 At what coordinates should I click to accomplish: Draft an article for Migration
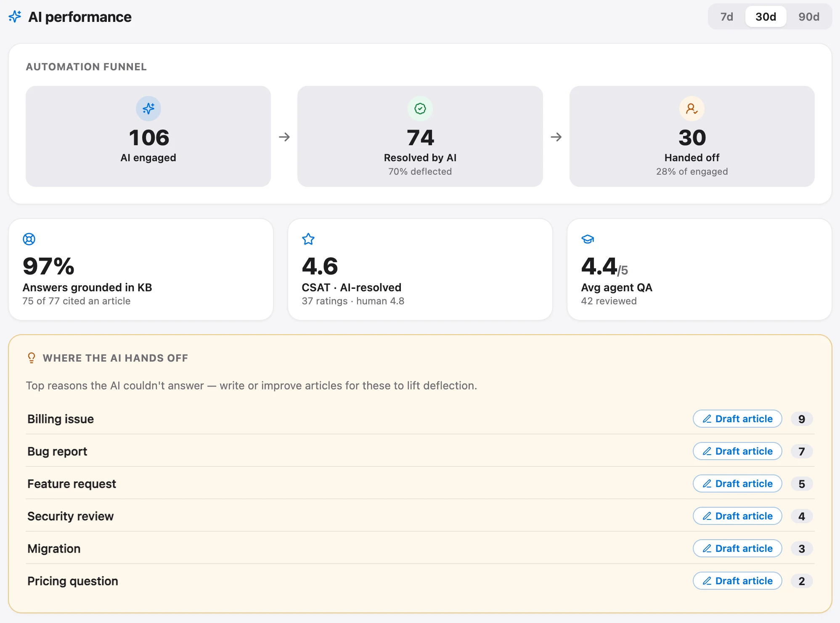pyautogui.click(x=737, y=548)
